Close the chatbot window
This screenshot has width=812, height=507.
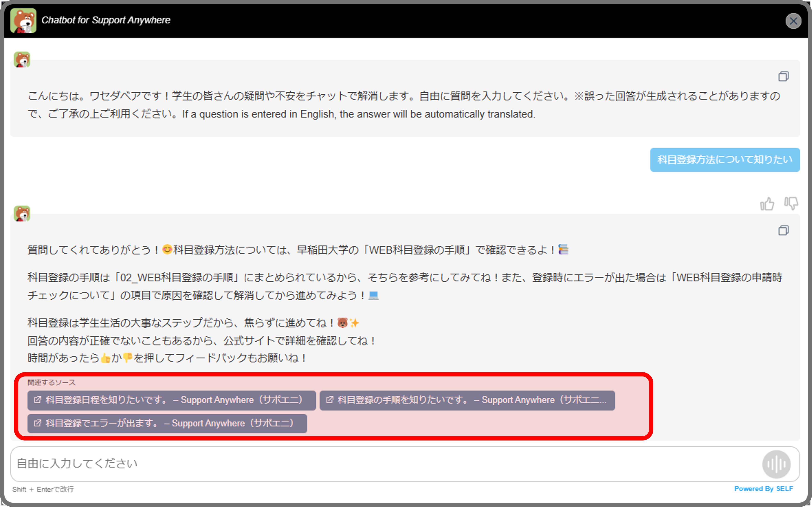click(x=793, y=21)
